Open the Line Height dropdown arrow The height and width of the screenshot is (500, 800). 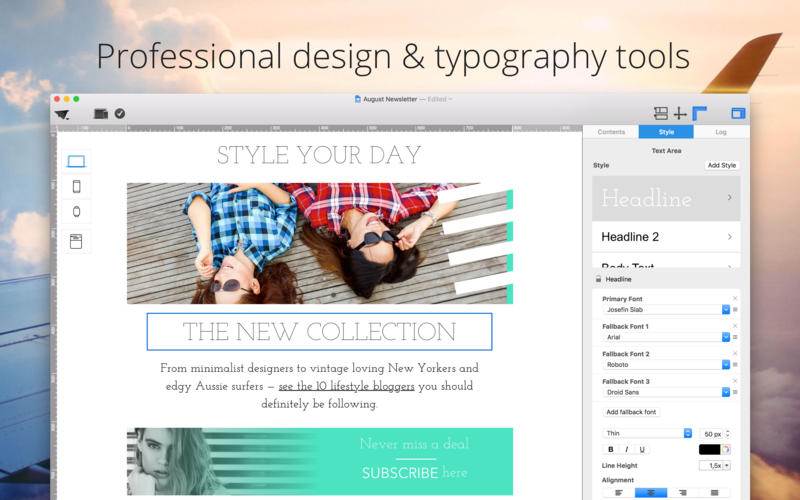point(727,465)
